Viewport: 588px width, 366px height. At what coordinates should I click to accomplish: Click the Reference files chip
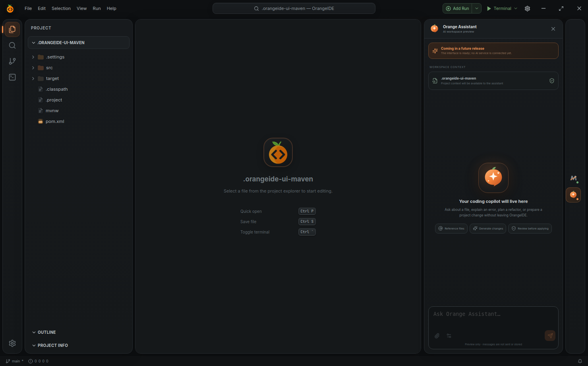pos(451,229)
